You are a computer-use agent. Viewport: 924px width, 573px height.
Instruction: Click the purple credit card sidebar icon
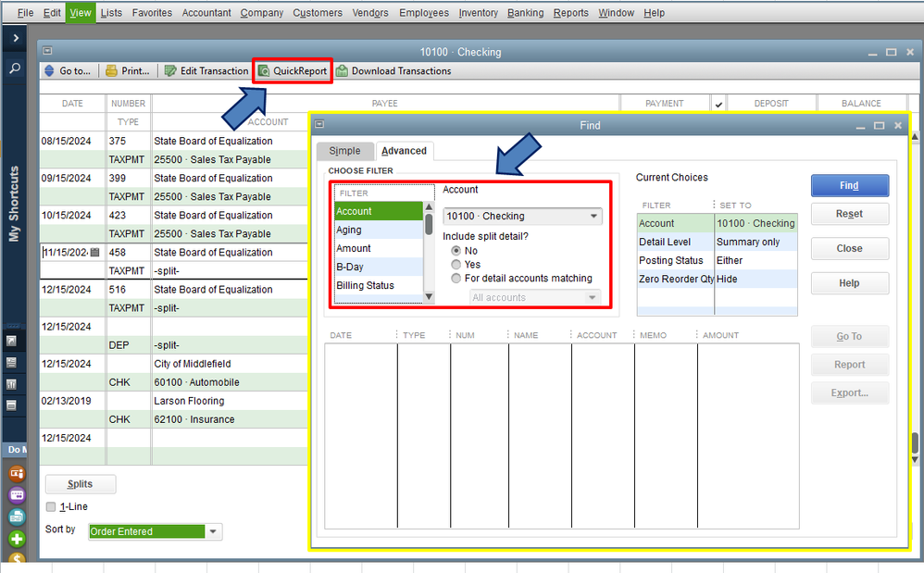click(17, 495)
